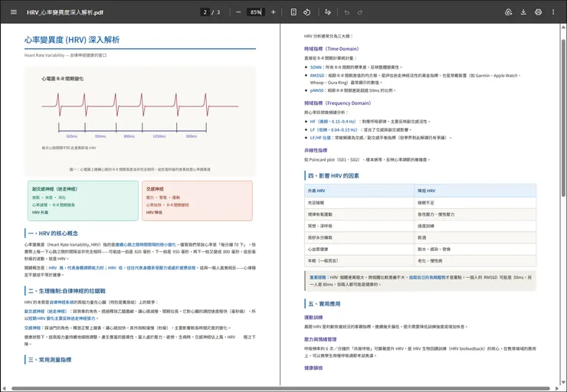Click the redo arrow in toolbar

[361, 12]
